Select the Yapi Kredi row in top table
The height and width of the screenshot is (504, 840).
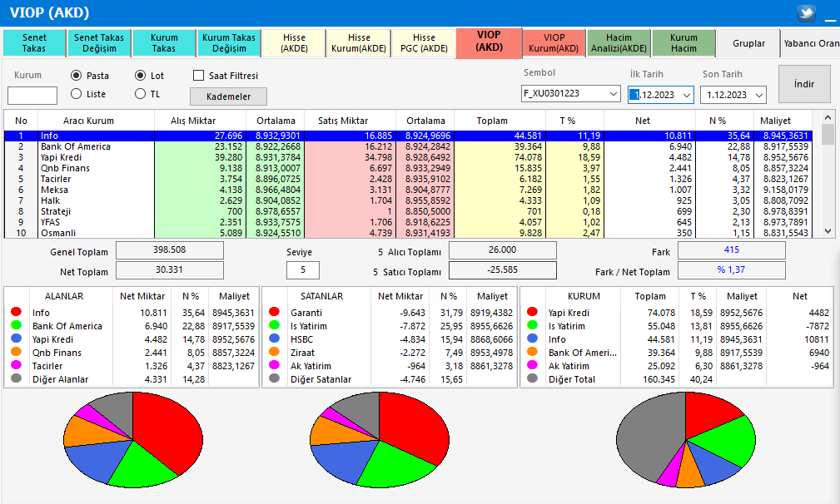[408, 157]
